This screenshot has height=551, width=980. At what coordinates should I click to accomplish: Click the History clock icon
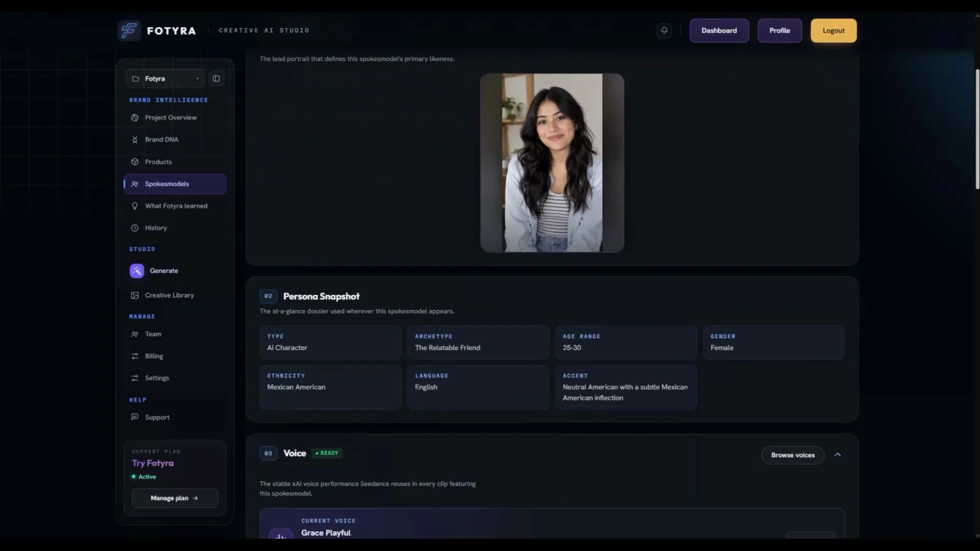pos(135,228)
